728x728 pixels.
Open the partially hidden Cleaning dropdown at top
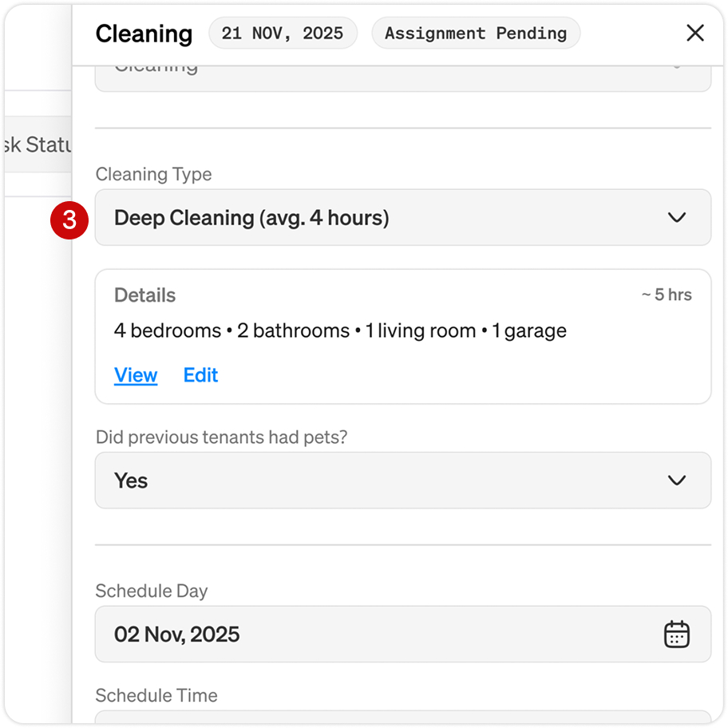pyautogui.click(x=402, y=77)
